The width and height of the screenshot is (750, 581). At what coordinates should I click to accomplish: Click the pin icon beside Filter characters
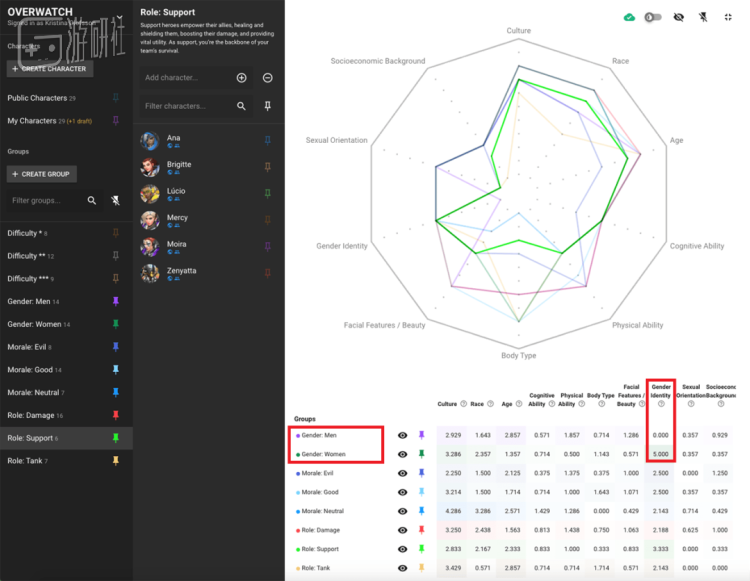tap(268, 106)
